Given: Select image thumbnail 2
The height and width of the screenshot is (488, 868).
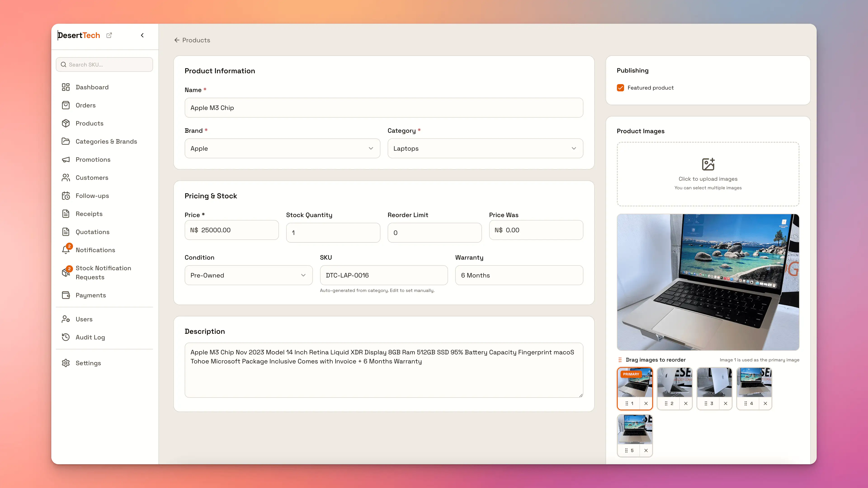Looking at the screenshot, I should (x=675, y=383).
